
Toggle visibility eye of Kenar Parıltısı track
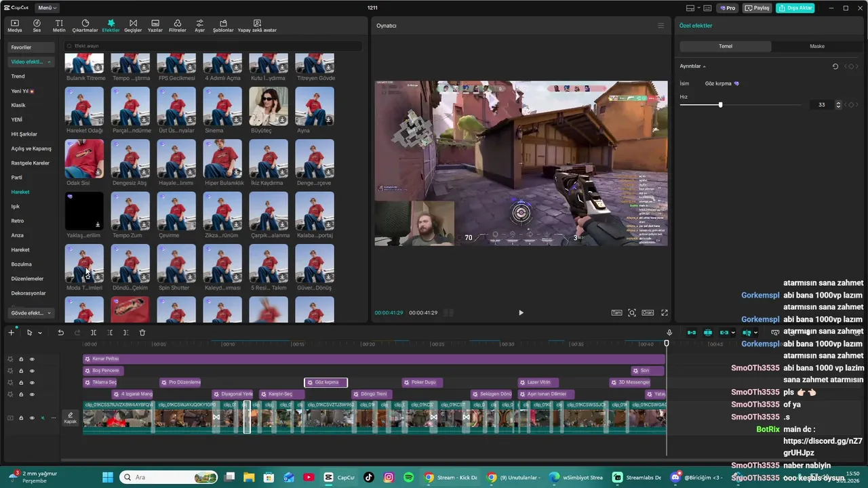click(31, 359)
